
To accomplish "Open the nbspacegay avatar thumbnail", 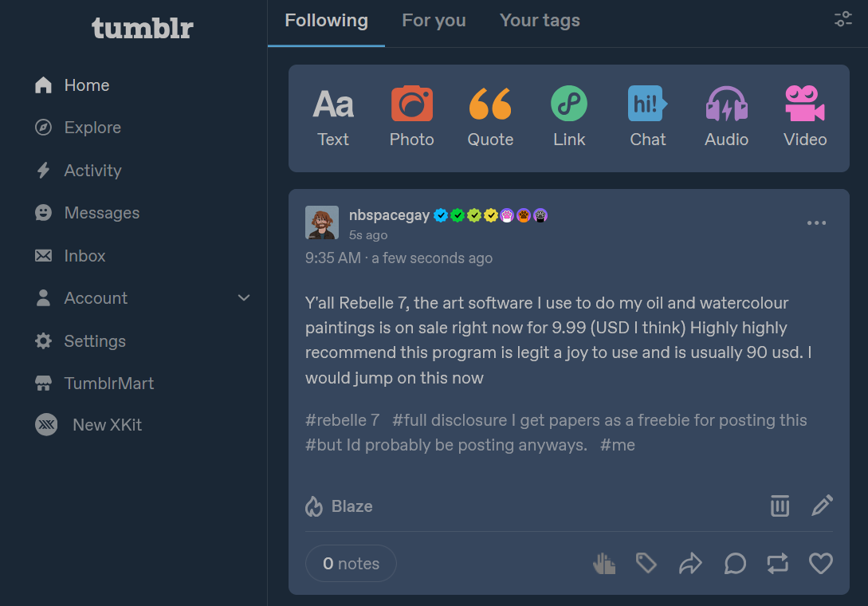I will (322, 222).
